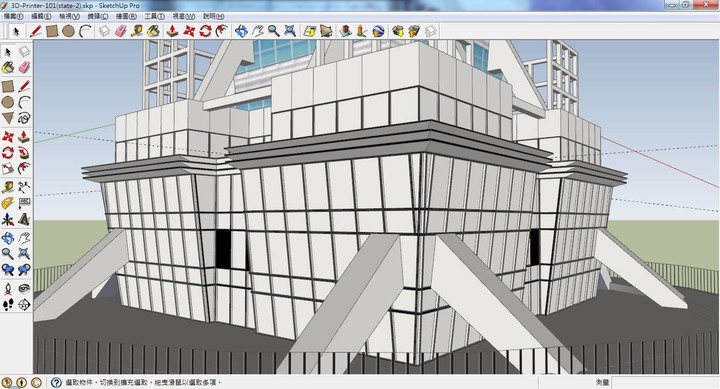
Task: Open the 鏡頭(C) menu
Action: coord(98,16)
